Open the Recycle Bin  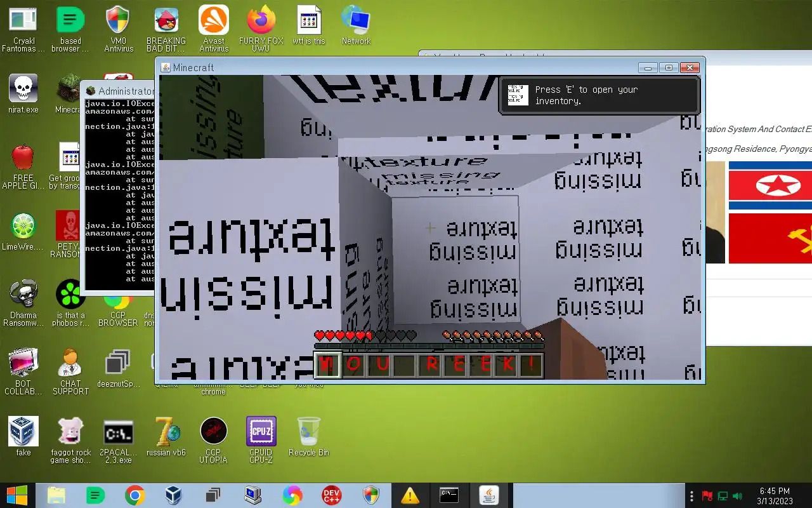pos(309,437)
